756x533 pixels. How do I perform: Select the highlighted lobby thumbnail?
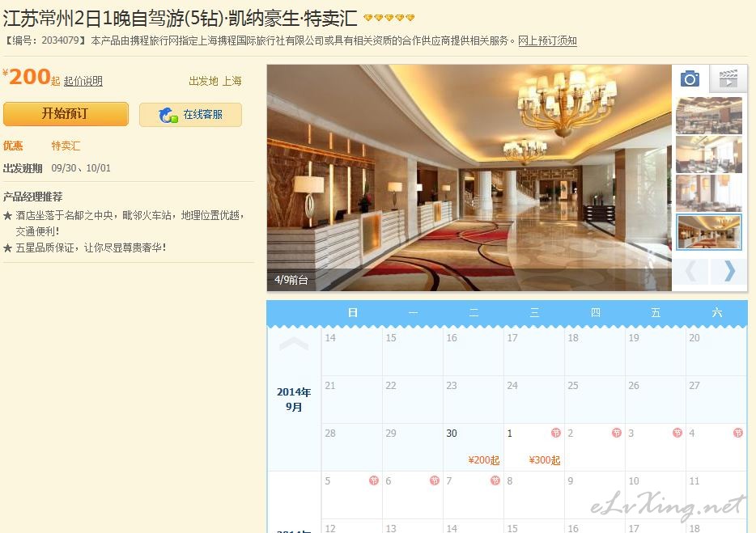click(709, 232)
